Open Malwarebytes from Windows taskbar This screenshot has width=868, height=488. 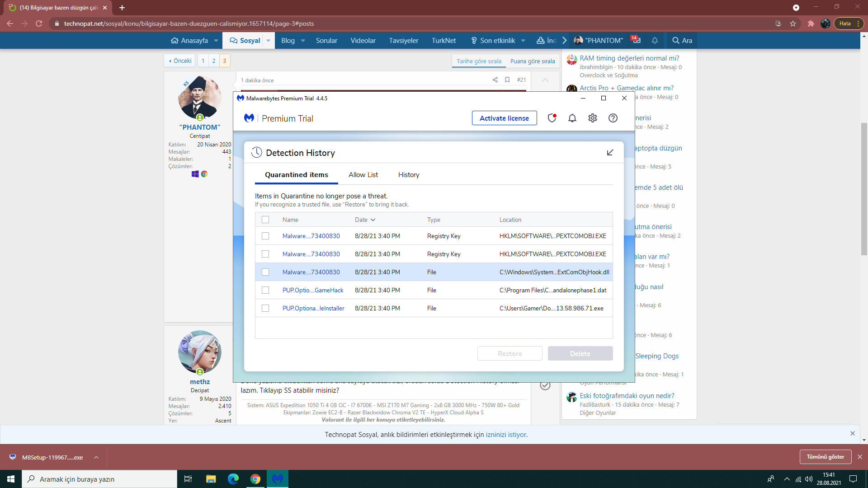point(278,479)
